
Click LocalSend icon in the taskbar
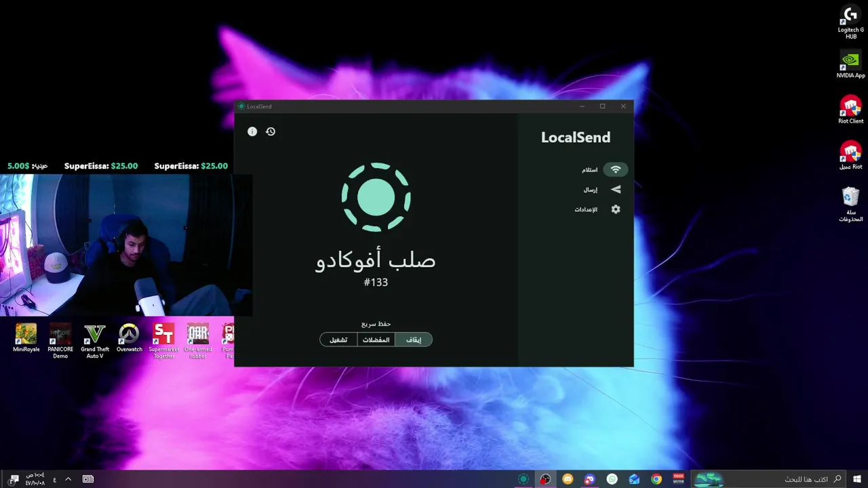(x=523, y=479)
